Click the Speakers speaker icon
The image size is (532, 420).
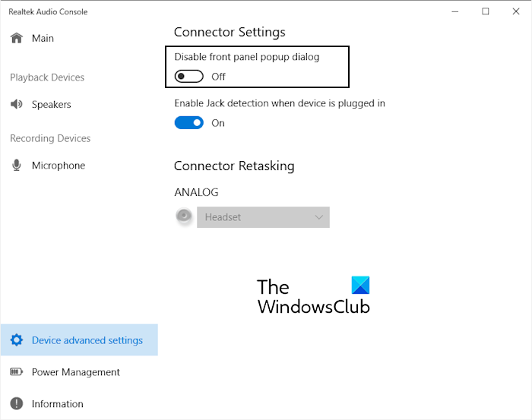coord(16,105)
